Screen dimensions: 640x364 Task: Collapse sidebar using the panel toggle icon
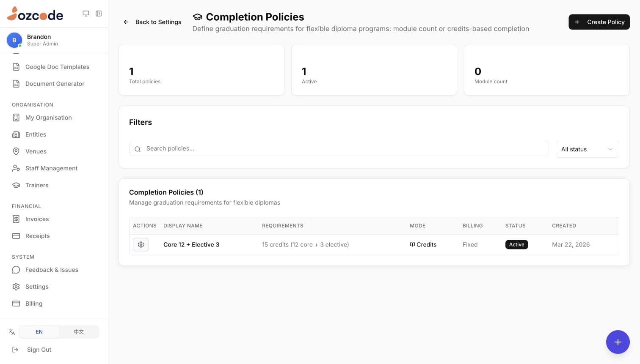[99, 14]
